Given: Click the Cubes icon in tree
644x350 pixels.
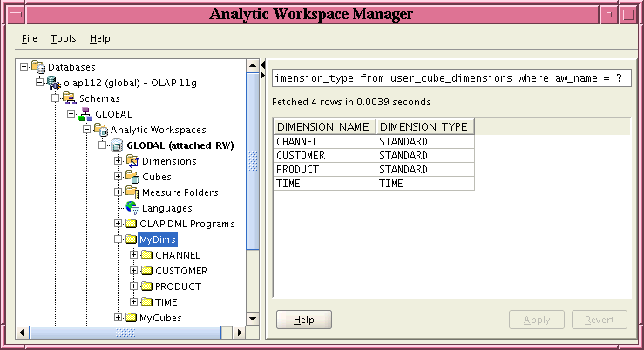Looking at the screenshot, I should pos(132,177).
